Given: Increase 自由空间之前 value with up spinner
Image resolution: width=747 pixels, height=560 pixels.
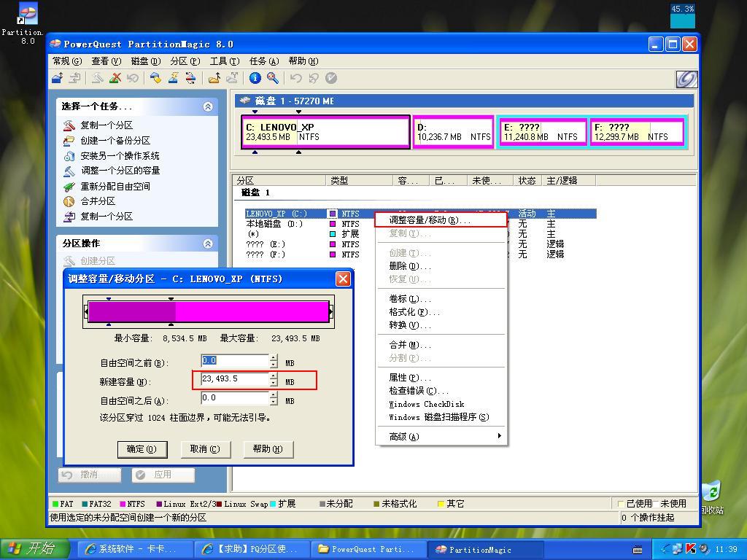Looking at the screenshot, I should [274, 357].
